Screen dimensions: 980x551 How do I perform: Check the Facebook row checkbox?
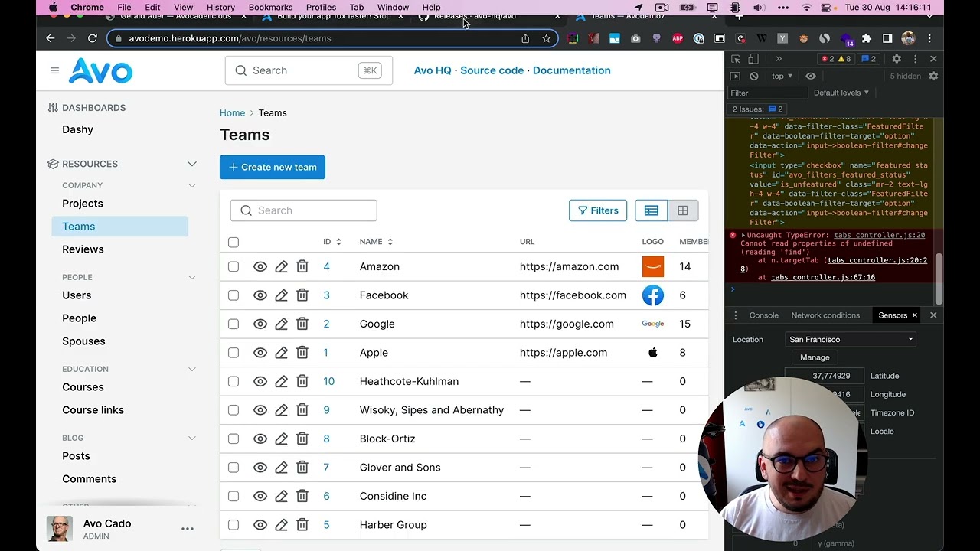click(234, 295)
